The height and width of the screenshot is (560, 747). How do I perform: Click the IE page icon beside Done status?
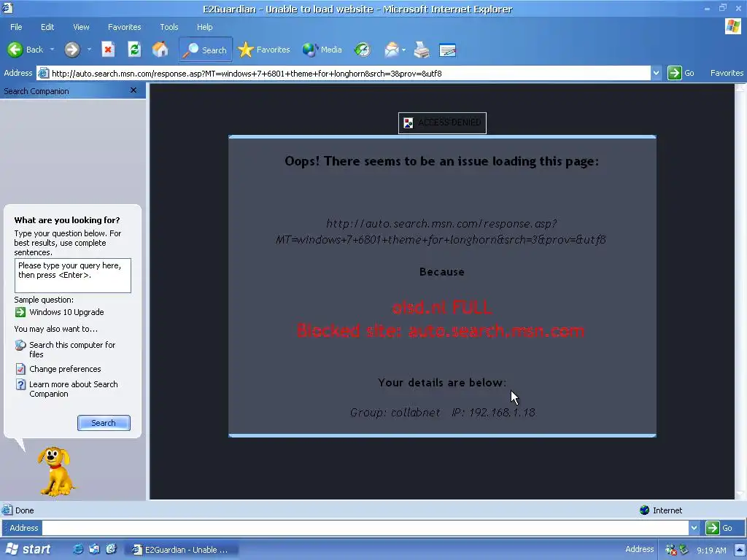click(x=7, y=510)
